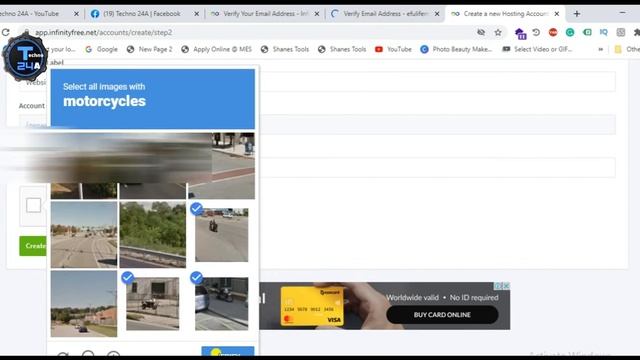Open the extensions puzzle piece menu
Viewport: 640px width, 360px height.
coord(636,32)
